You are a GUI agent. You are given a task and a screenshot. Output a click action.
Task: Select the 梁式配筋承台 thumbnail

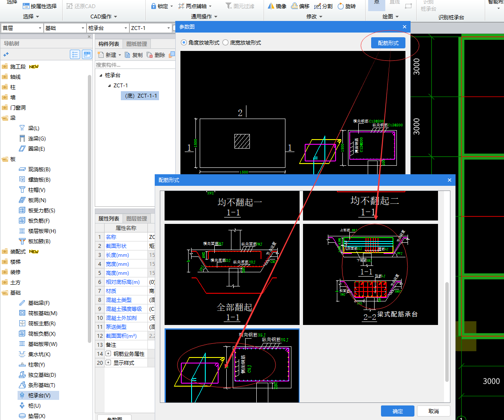click(370, 274)
